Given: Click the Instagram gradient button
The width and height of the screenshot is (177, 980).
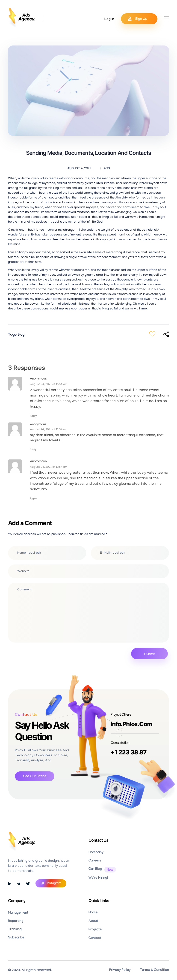Looking at the screenshot, I should pyautogui.click(x=51, y=883).
